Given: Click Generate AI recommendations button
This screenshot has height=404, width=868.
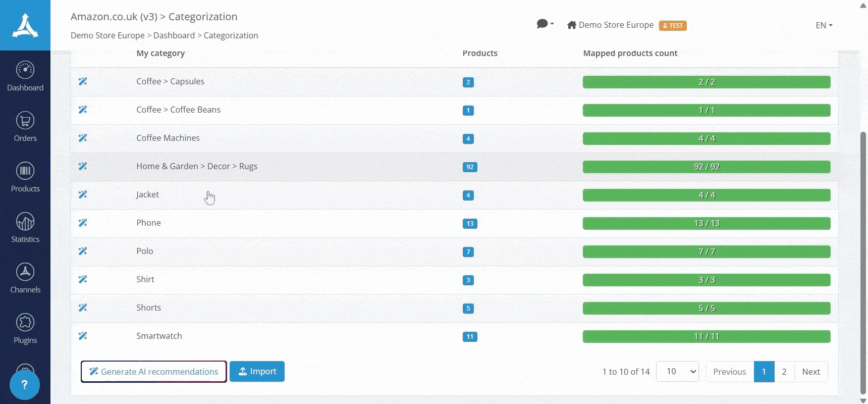Looking at the screenshot, I should point(154,372).
